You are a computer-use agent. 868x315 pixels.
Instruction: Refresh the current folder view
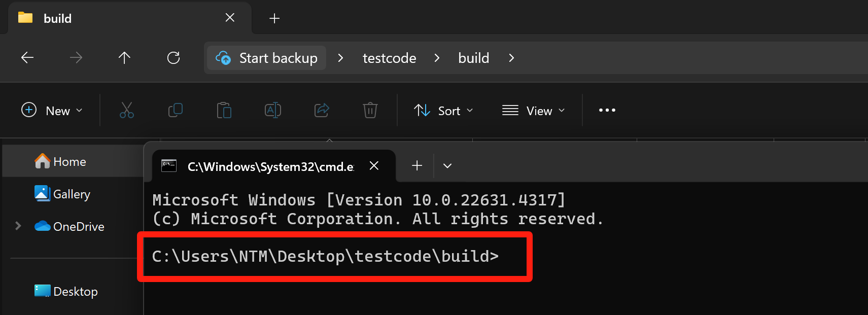click(x=173, y=58)
